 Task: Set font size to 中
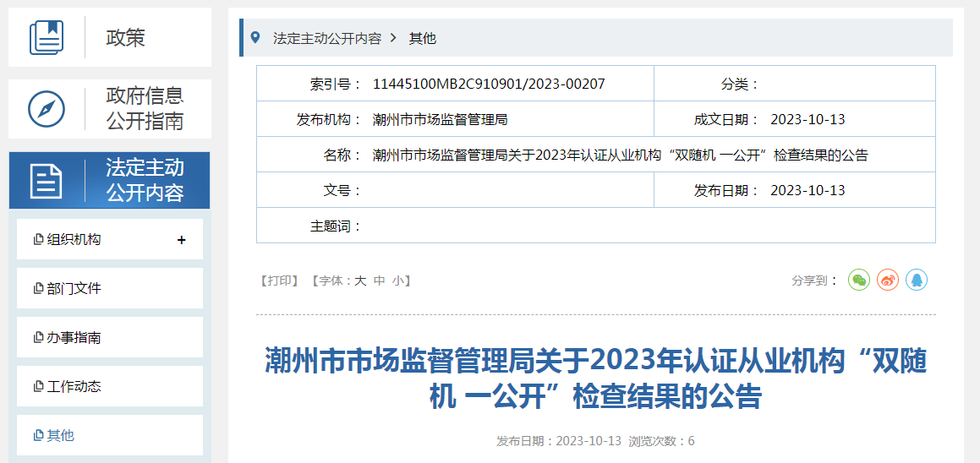380,281
